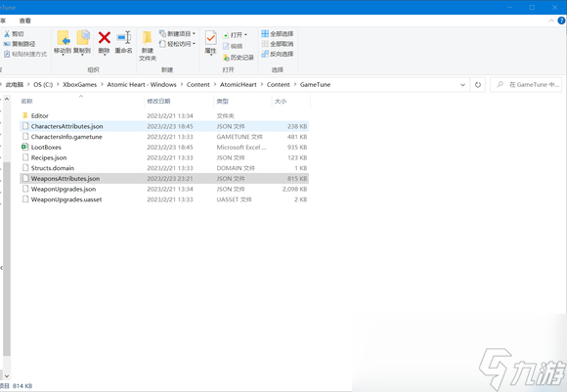Image resolution: width=567 pixels, height=392 pixels.
Task: Click the Rename (重命名) icon
Action: click(124, 37)
